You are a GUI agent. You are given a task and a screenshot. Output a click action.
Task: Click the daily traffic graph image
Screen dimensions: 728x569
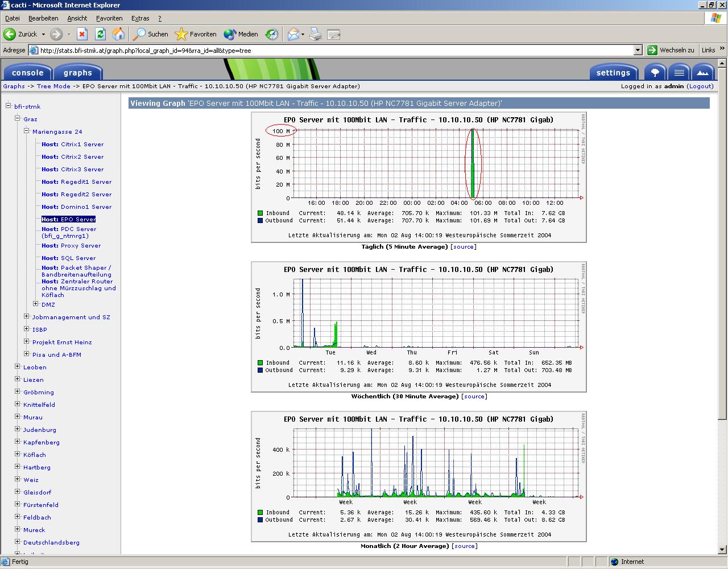419,177
